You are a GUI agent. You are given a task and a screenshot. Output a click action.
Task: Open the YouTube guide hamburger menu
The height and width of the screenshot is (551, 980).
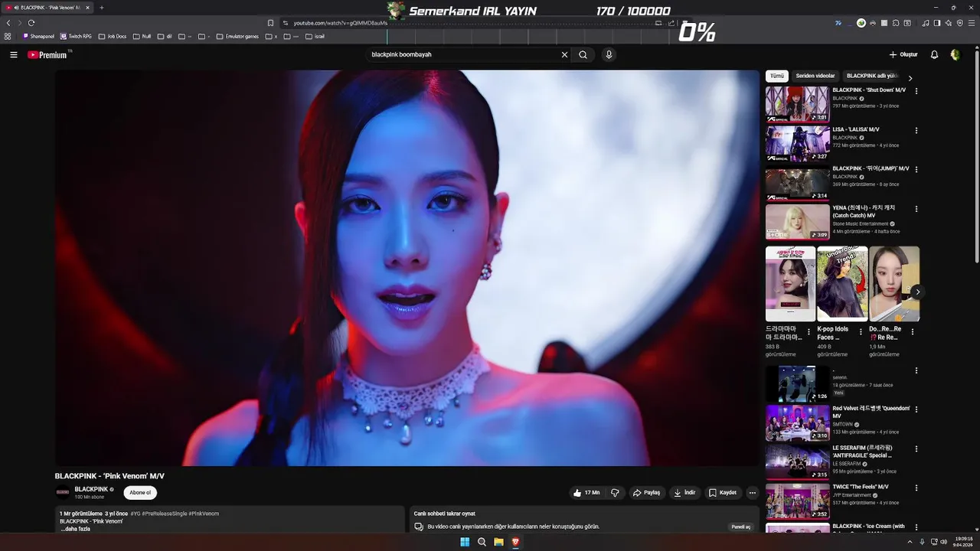[14, 55]
